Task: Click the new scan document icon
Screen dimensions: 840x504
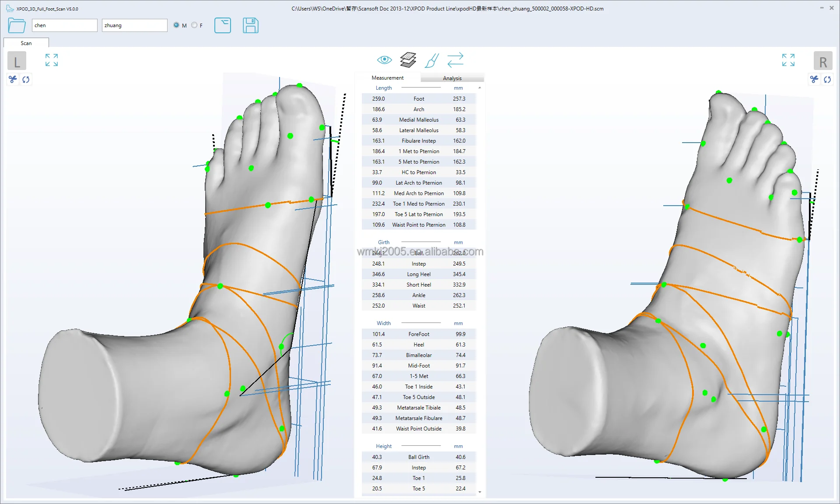Action: tap(223, 25)
